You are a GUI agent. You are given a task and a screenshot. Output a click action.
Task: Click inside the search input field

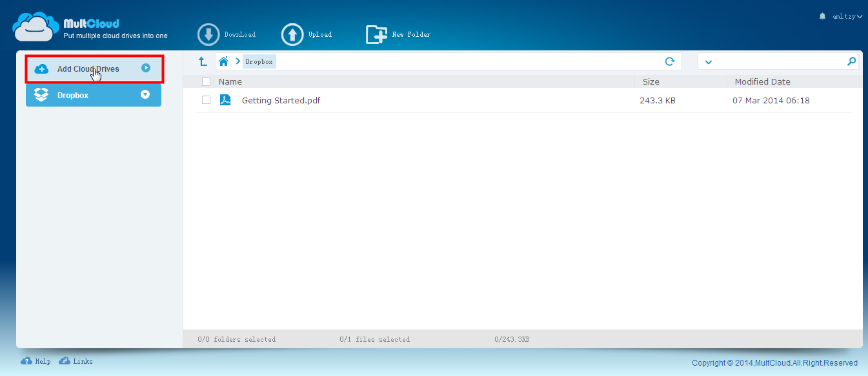click(780, 61)
